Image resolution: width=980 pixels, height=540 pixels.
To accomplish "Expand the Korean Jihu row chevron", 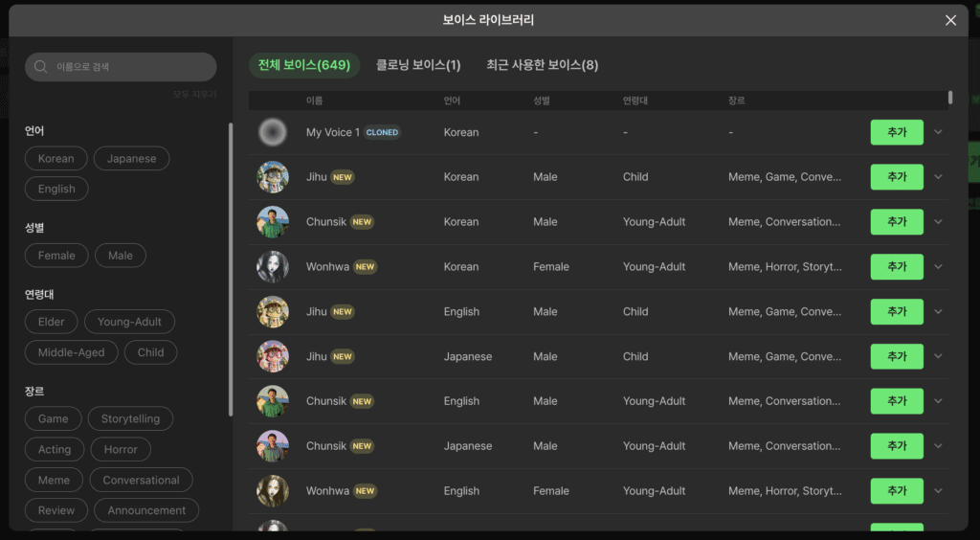I will click(938, 177).
